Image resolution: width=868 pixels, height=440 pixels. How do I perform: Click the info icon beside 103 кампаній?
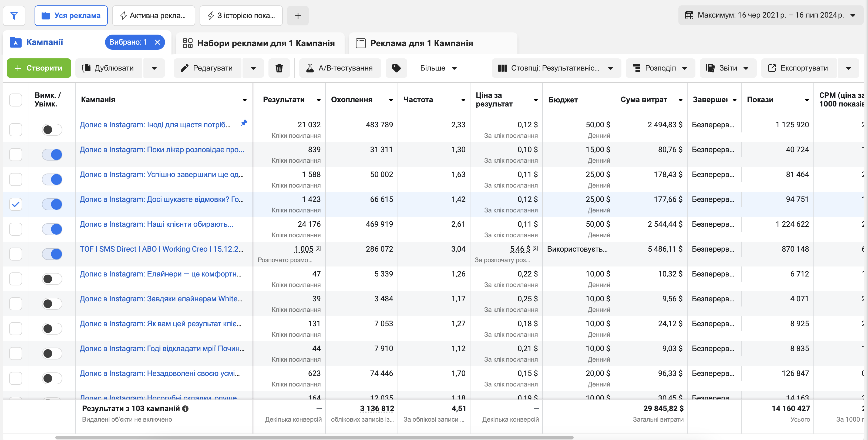point(185,409)
